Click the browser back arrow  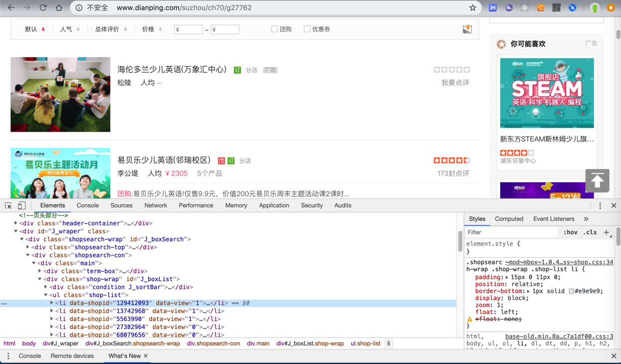(11, 7)
